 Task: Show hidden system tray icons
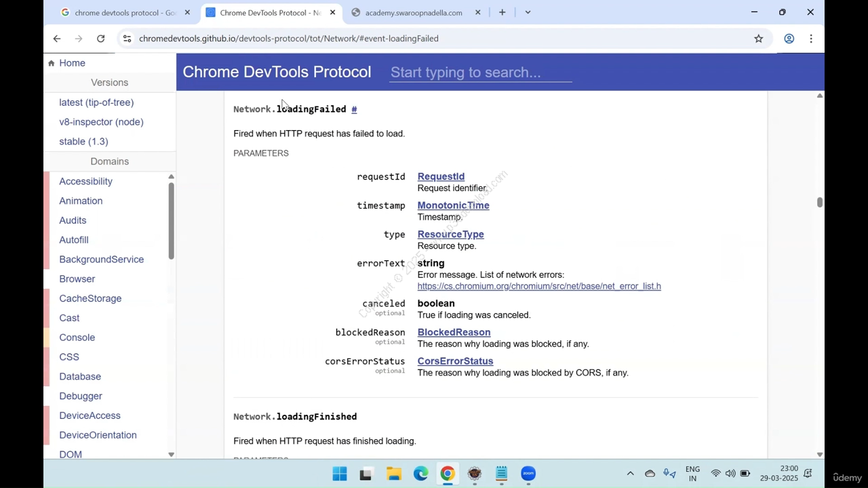click(630, 474)
